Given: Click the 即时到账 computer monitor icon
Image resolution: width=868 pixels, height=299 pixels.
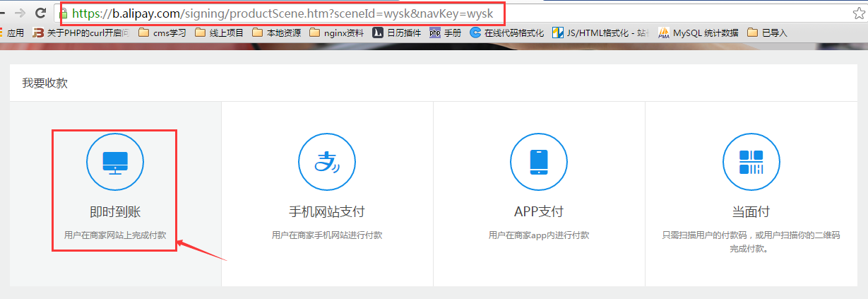Looking at the screenshot, I should (115, 162).
